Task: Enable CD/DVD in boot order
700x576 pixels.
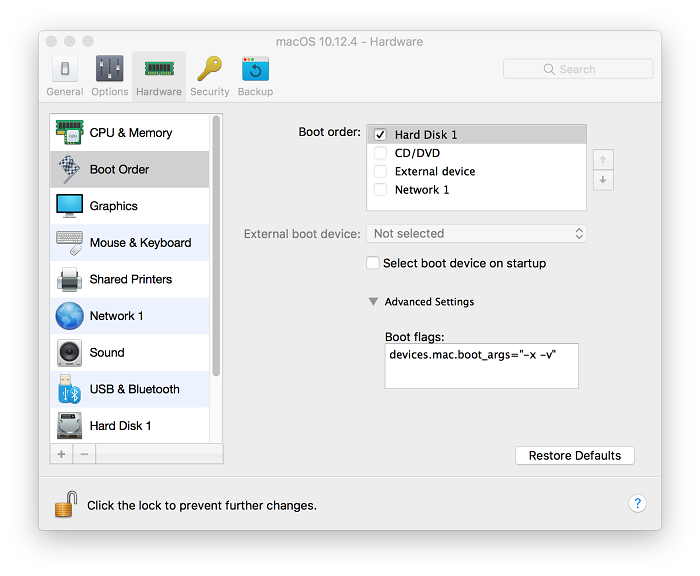Action: (380, 153)
